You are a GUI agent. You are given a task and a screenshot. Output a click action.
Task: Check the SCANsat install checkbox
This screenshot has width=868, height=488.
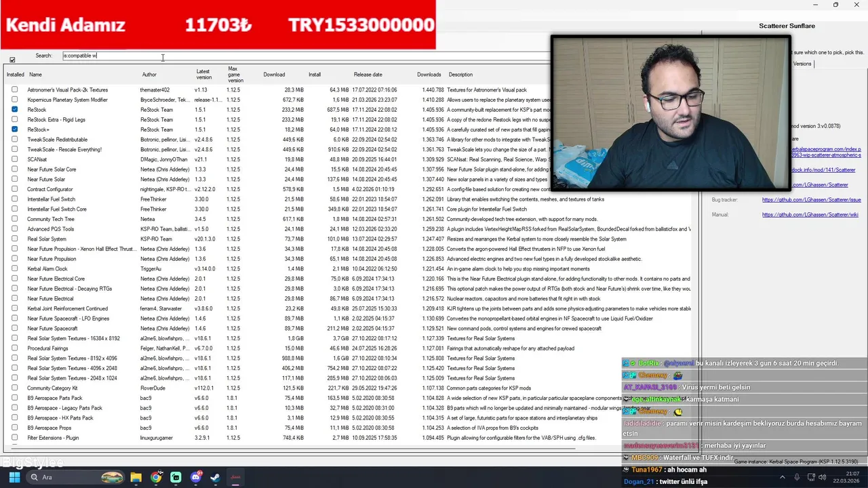15,159
